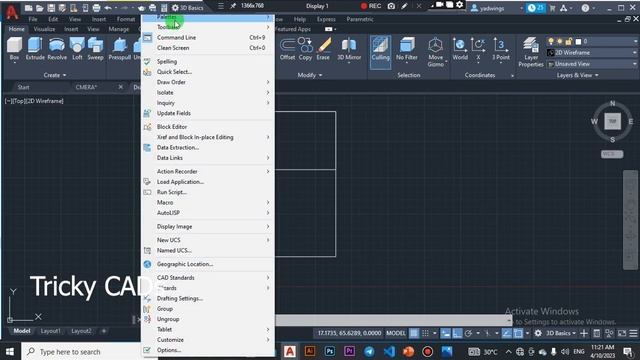This screenshot has width=640, height=360.
Task: Expand the Modify panel dropdown
Action: [309, 75]
